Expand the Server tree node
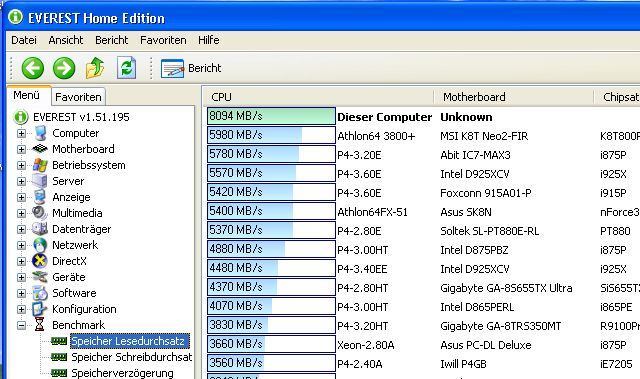 pos(21,181)
